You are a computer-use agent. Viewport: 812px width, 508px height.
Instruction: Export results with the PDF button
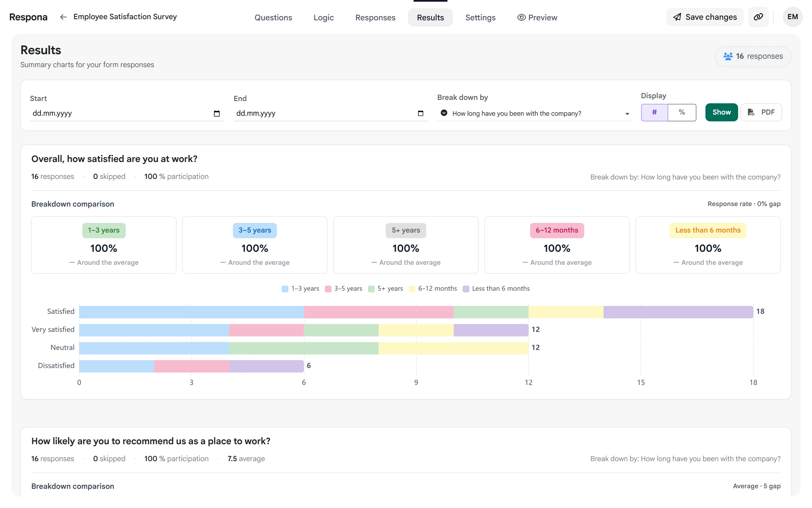[761, 112]
